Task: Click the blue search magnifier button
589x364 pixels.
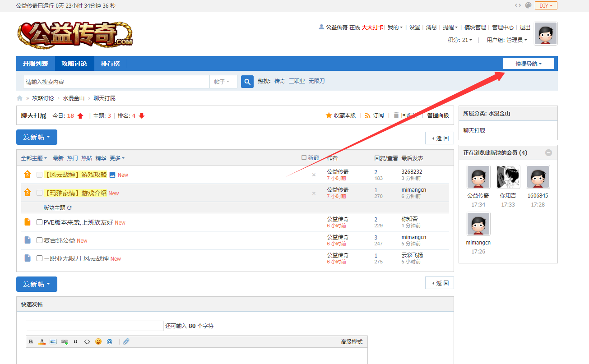Action: pos(247,82)
